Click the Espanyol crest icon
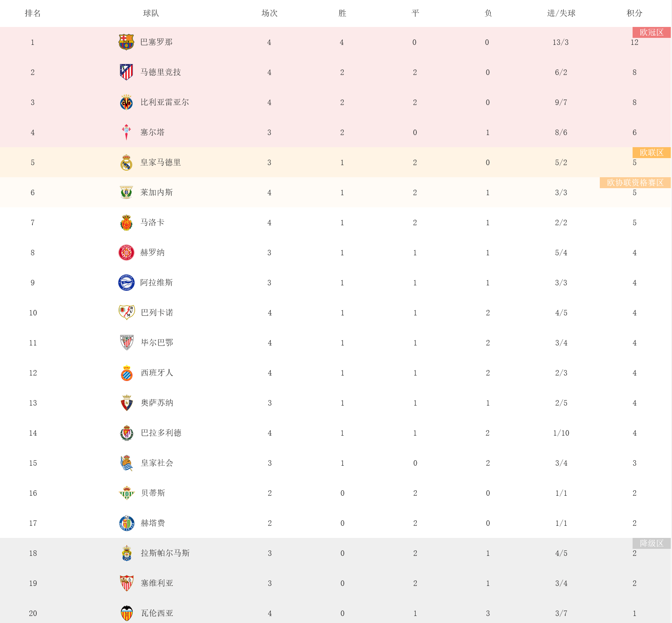This screenshot has width=672, height=623. tap(126, 373)
